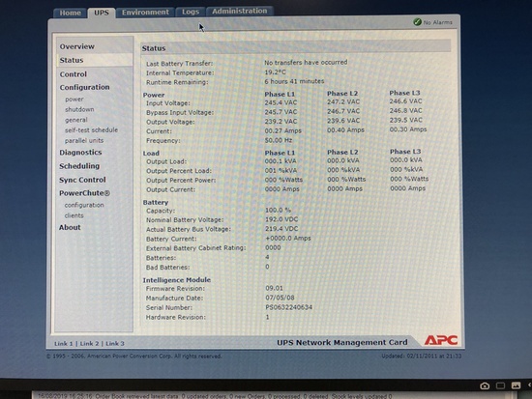Click Link 2 in the footer
The width and height of the screenshot is (532, 399).
click(89, 343)
